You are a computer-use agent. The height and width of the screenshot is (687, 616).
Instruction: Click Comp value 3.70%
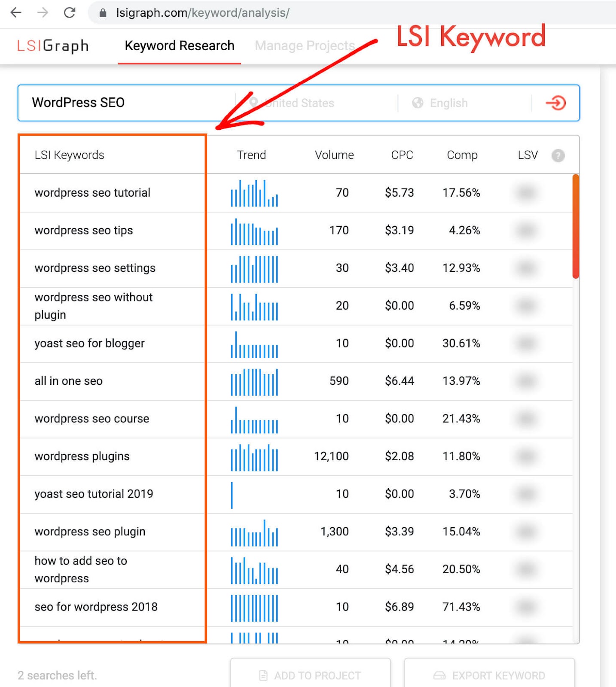464,494
